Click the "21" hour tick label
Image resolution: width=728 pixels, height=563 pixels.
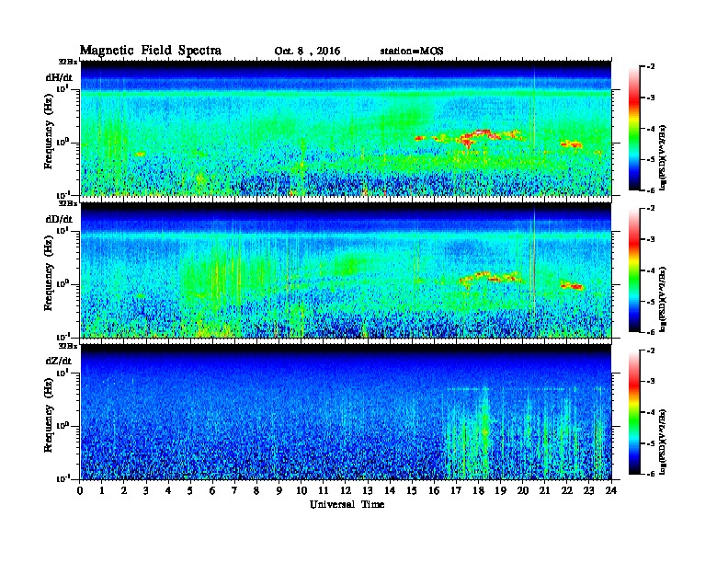click(544, 490)
